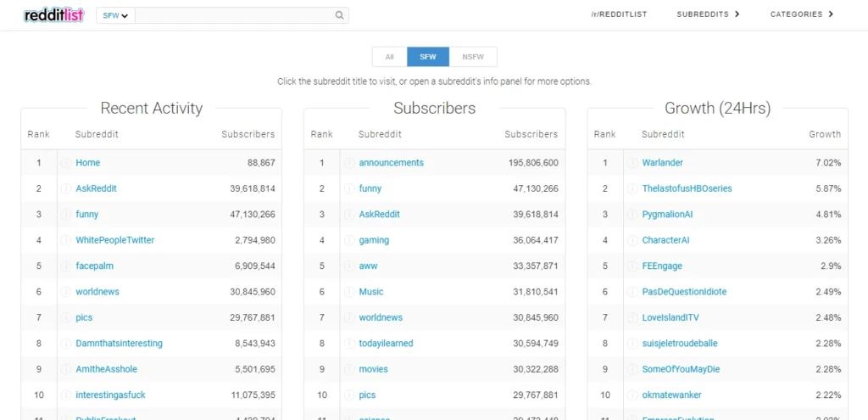Visit the LoveIslandITV subreddit link
This screenshot has height=420, width=868.
click(670, 318)
